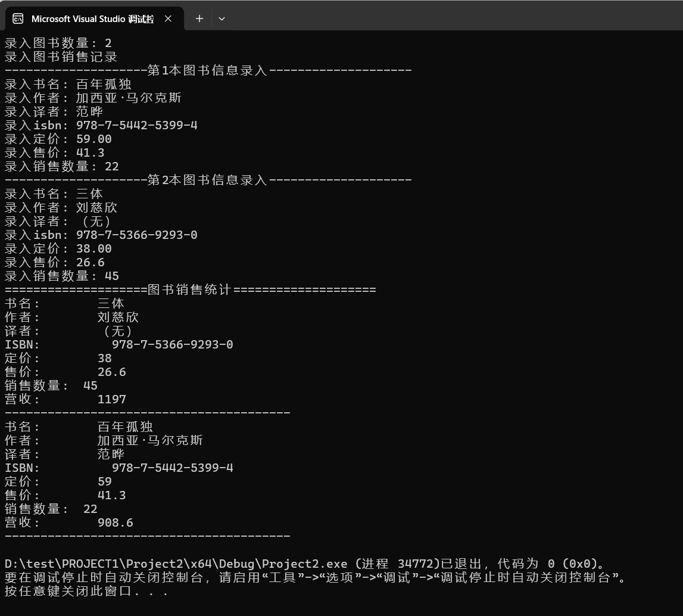Click the input line '录入译者: 范晔'

click(54, 111)
